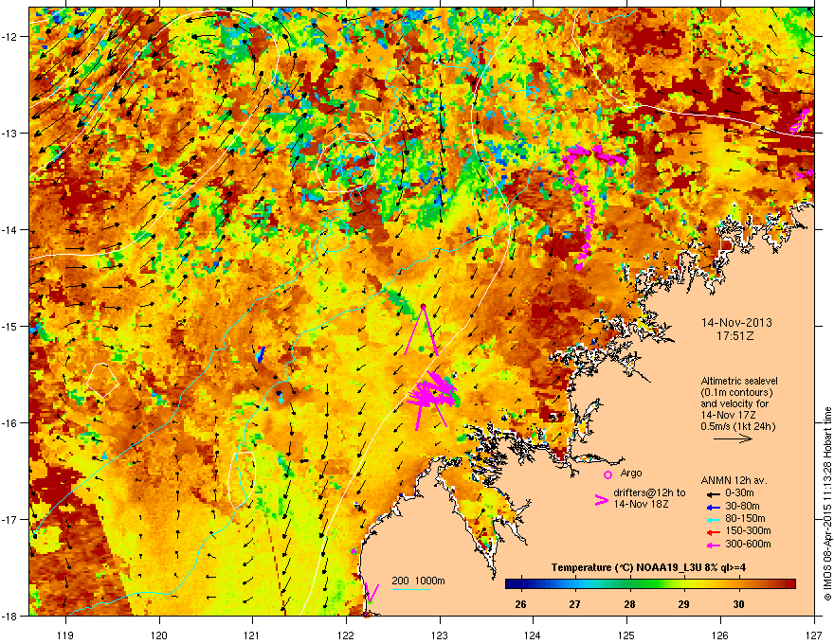834x644 pixels.
Task: Click the color bar tick label 26
Action: click(520, 604)
